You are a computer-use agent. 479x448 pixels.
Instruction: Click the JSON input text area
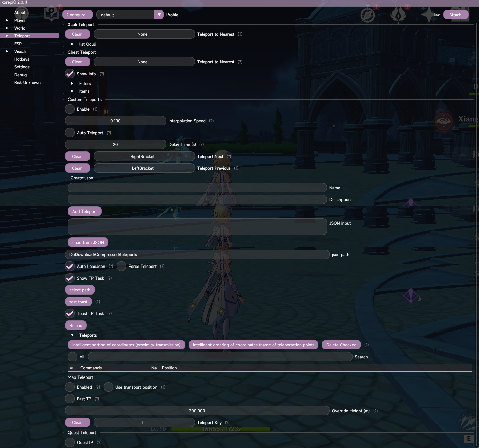(197, 227)
